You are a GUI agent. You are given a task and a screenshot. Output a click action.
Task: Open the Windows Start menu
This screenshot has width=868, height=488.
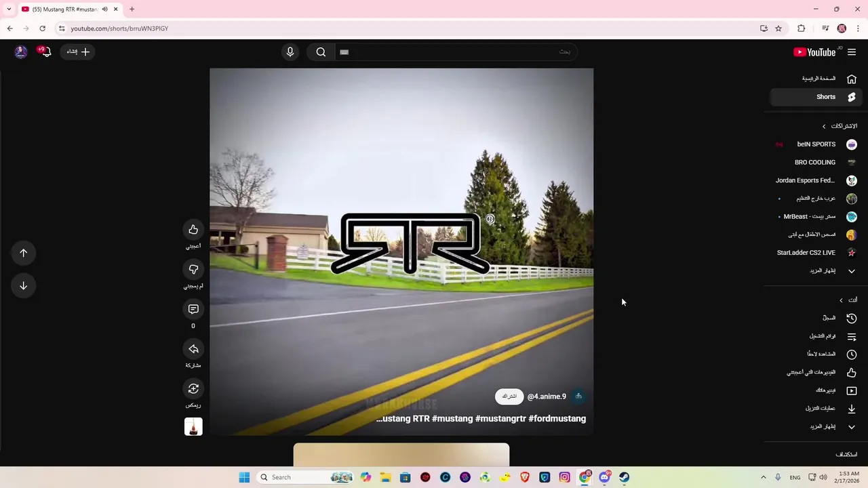coord(244,477)
